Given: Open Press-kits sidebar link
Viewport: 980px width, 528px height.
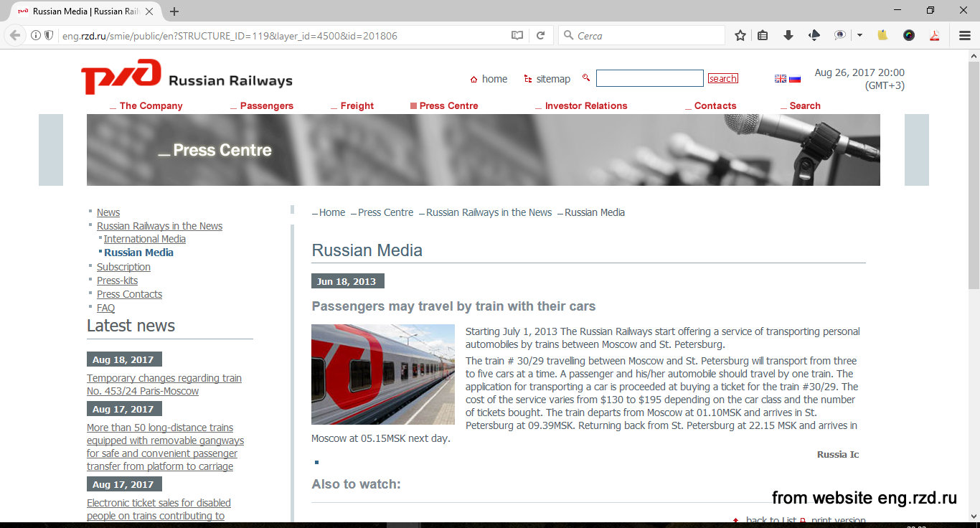Looking at the screenshot, I should pyautogui.click(x=117, y=280).
